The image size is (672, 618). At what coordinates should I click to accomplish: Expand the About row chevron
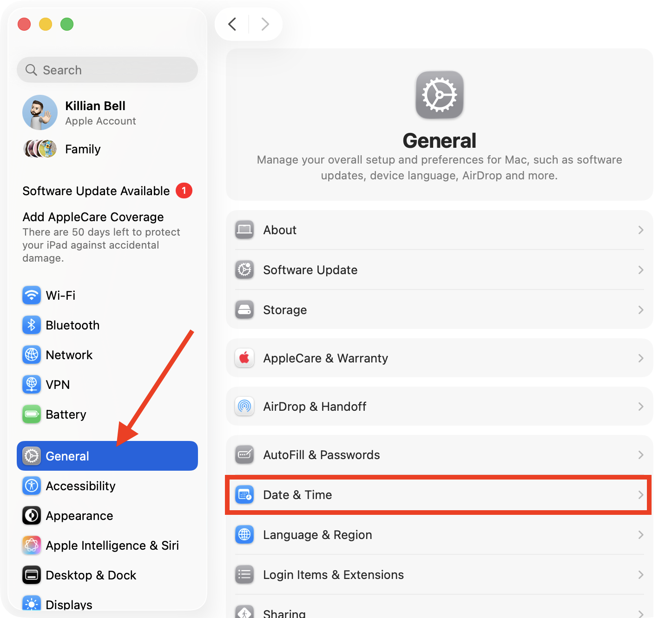point(641,230)
